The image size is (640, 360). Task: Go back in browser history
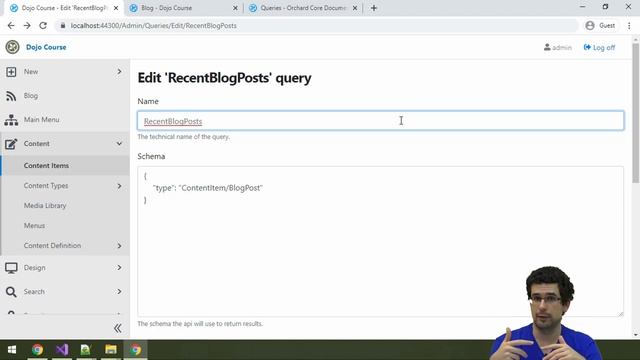point(11,25)
